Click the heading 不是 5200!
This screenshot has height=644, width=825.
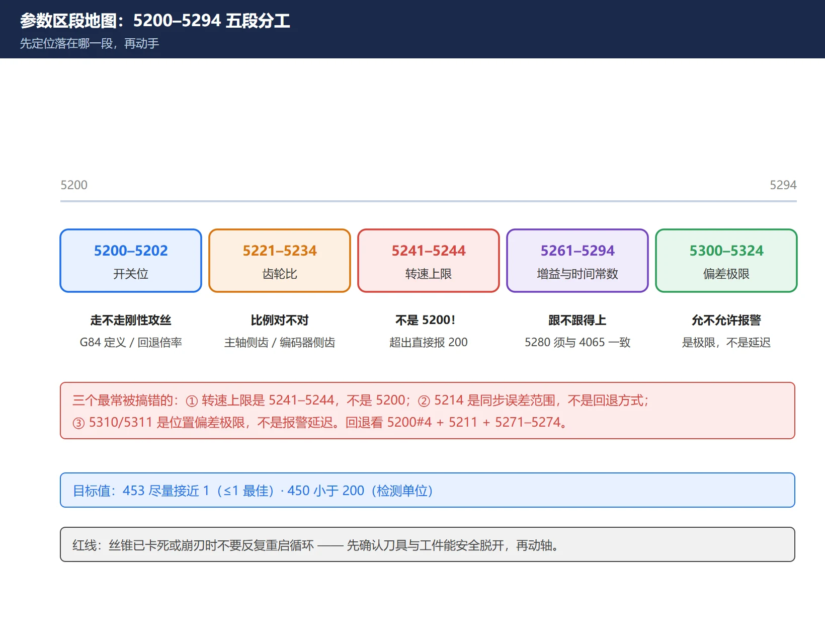[426, 320]
